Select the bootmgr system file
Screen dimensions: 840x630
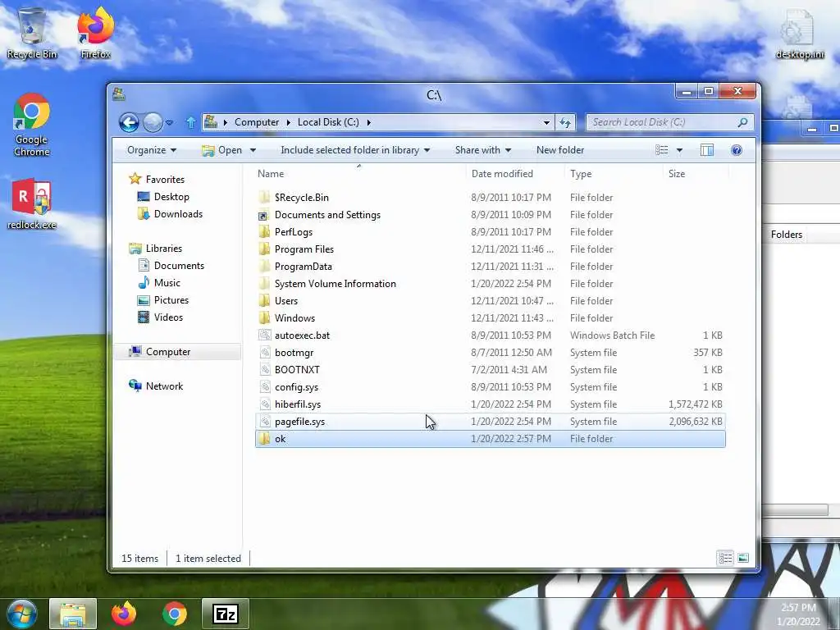294,353
